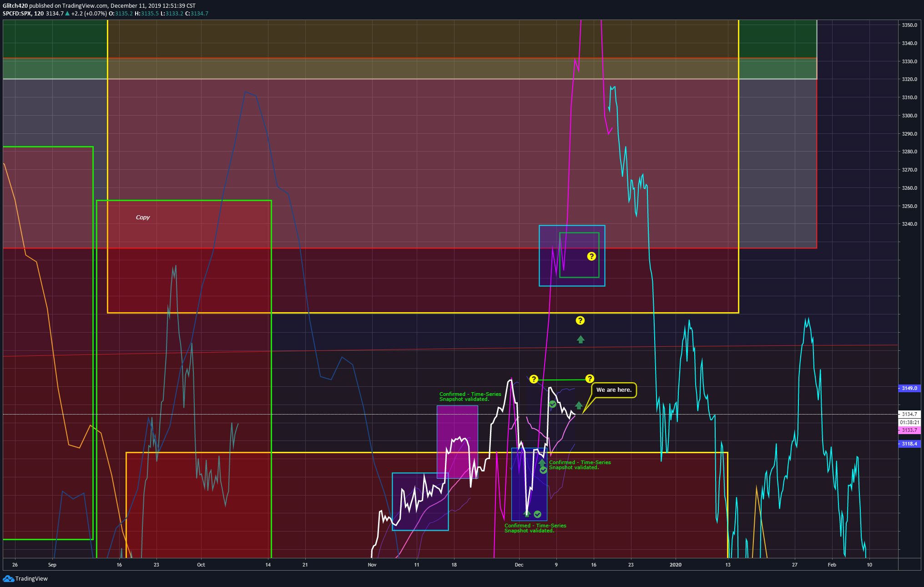Click the TradingView wordmark in the footer
The width and height of the screenshot is (924, 587).
tap(31, 579)
